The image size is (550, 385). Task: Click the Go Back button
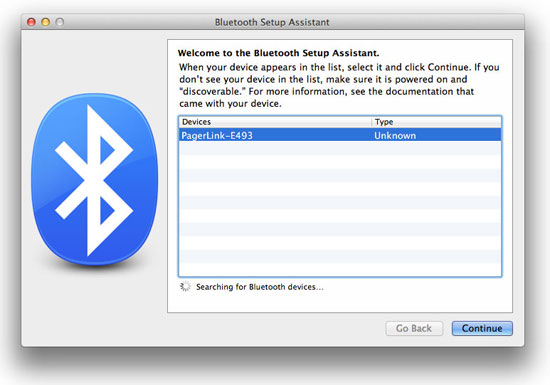(x=414, y=329)
